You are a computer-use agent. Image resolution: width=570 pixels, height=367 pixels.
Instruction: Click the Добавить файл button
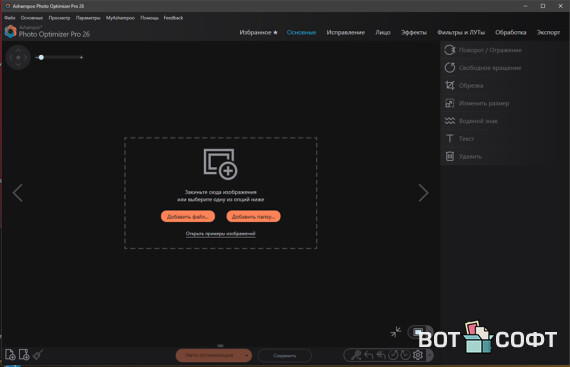click(x=188, y=217)
